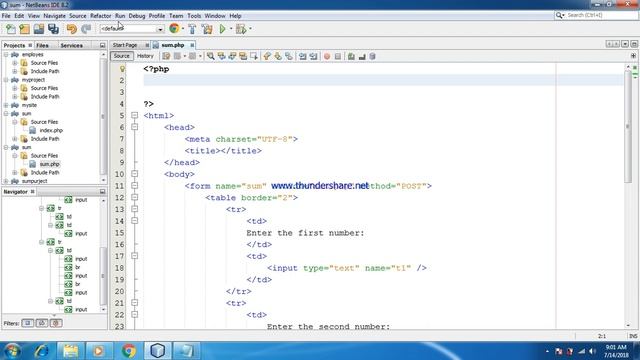Minimize the Projects panel group
Viewport: 640px width, 360px height.
(102, 45)
